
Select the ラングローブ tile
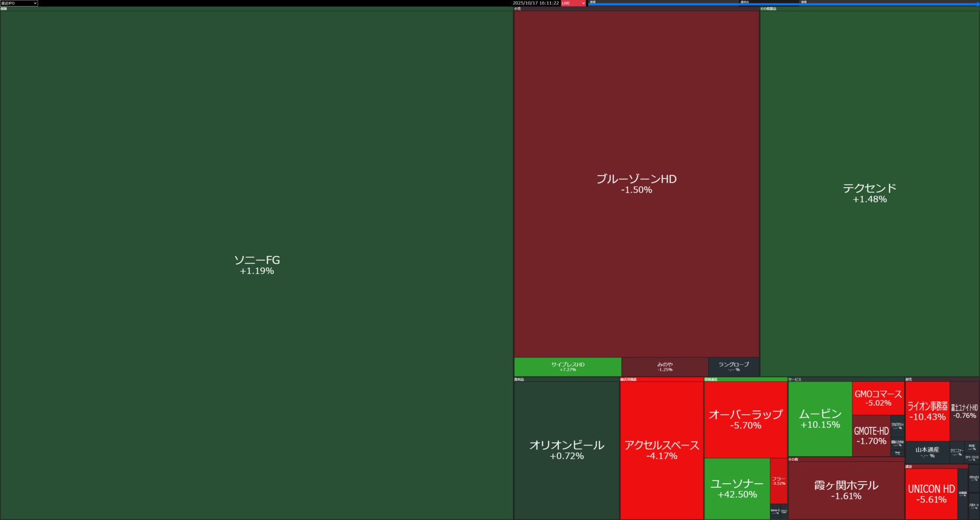tap(733, 367)
